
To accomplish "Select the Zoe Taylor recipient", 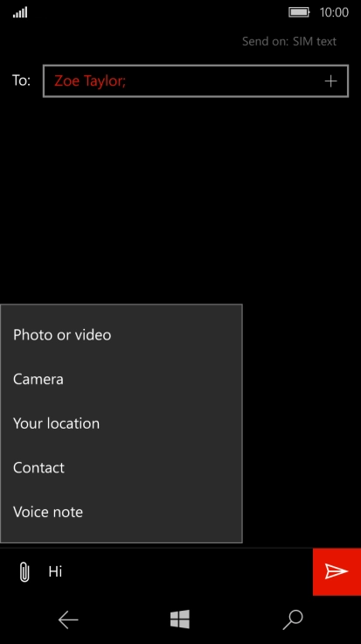I will 90,80.
